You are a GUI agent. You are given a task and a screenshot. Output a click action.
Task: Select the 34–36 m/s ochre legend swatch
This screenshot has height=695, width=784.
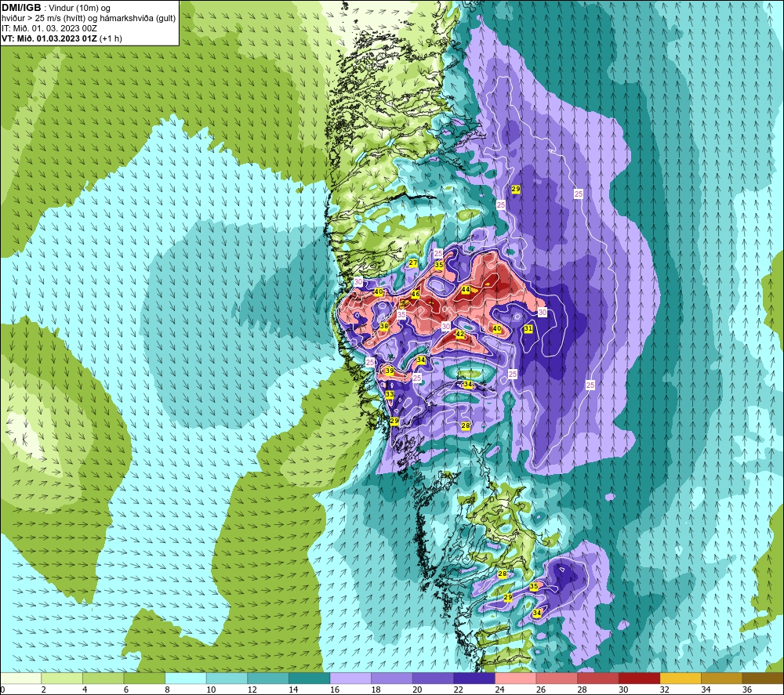click(x=721, y=678)
